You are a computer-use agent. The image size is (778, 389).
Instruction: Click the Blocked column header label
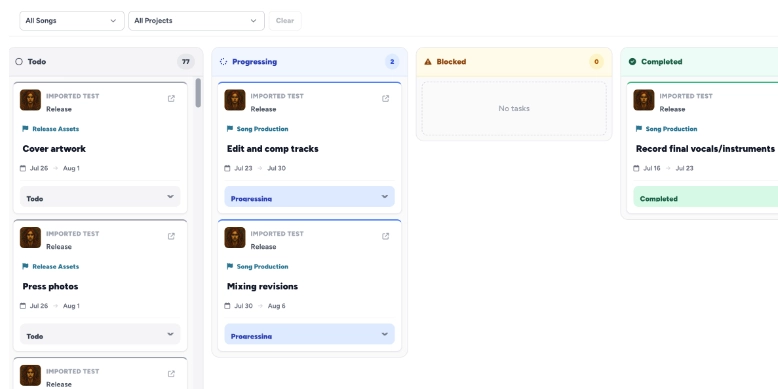(451, 62)
